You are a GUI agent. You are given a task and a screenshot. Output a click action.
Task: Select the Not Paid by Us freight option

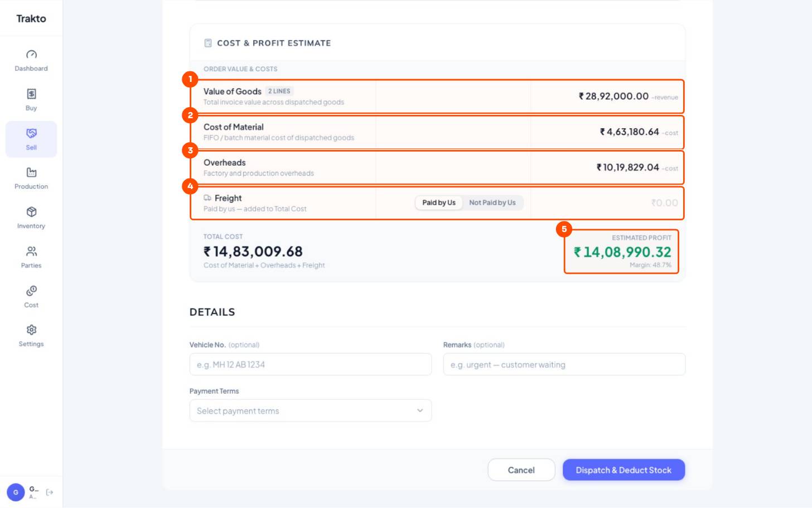click(492, 202)
